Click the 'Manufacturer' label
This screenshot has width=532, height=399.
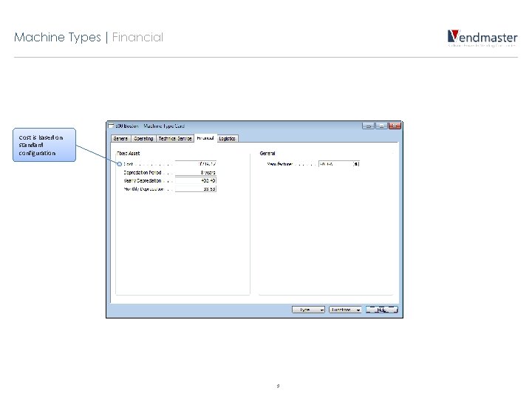click(x=279, y=164)
